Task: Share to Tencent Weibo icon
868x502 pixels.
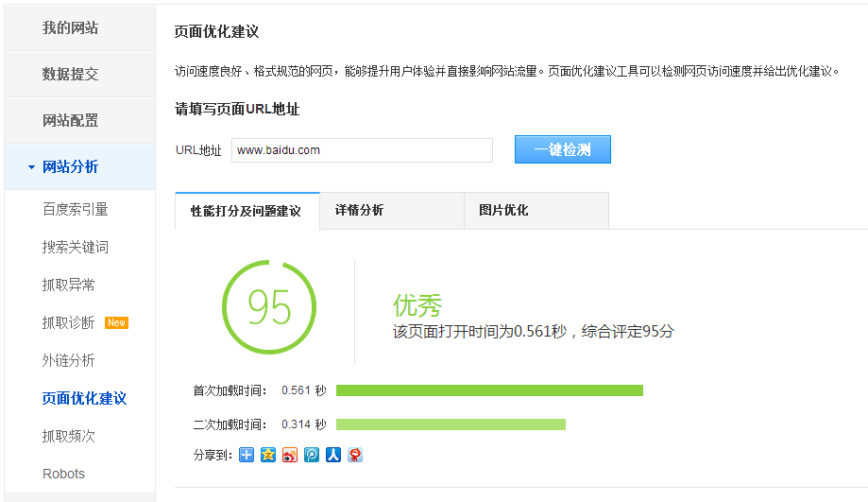Action: [312, 455]
